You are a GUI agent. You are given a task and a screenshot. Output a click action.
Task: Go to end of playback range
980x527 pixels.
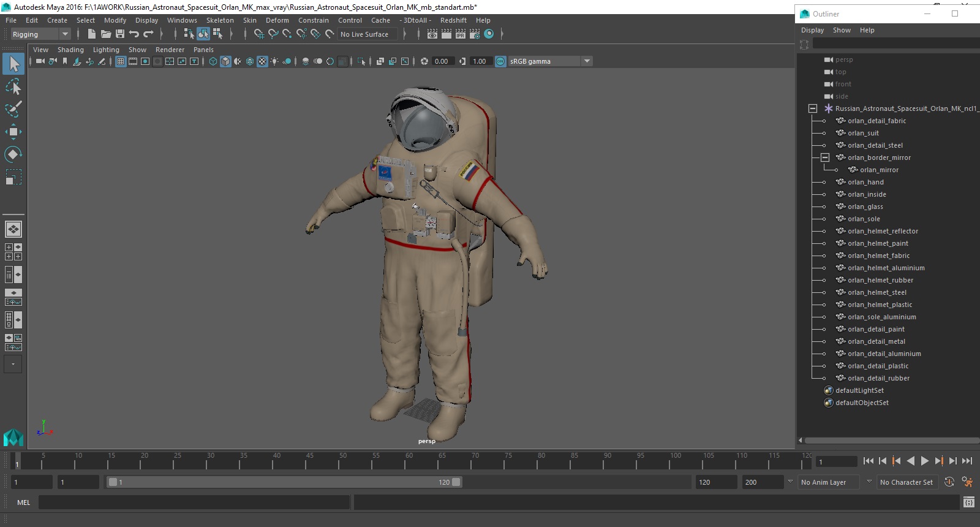[x=967, y=461]
